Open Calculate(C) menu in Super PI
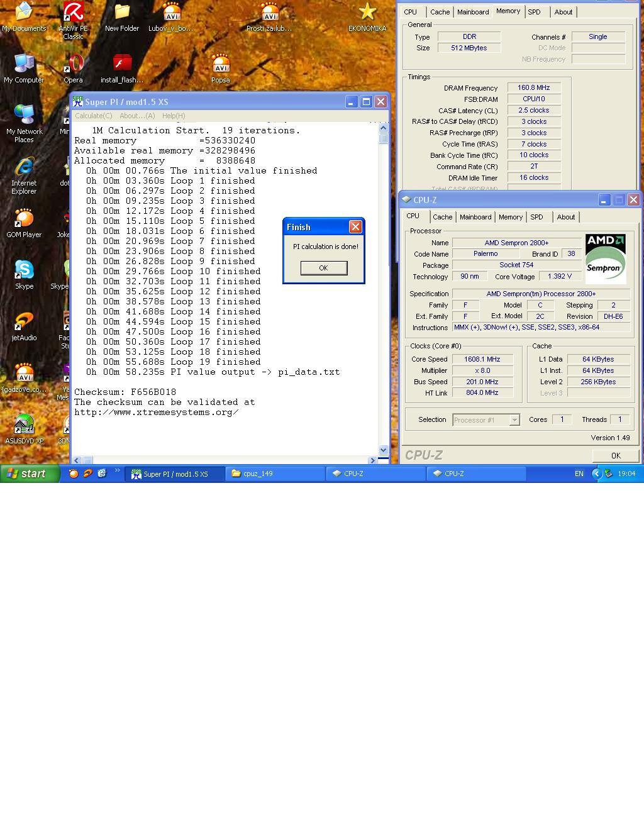The width and height of the screenshot is (644, 815). pyautogui.click(x=94, y=116)
